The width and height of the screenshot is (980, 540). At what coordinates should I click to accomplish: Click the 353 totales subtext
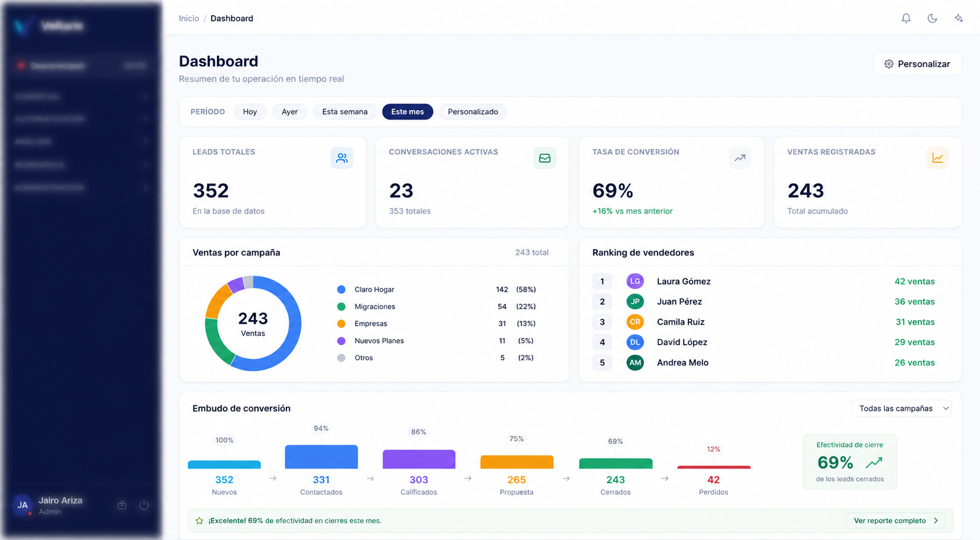(x=410, y=211)
